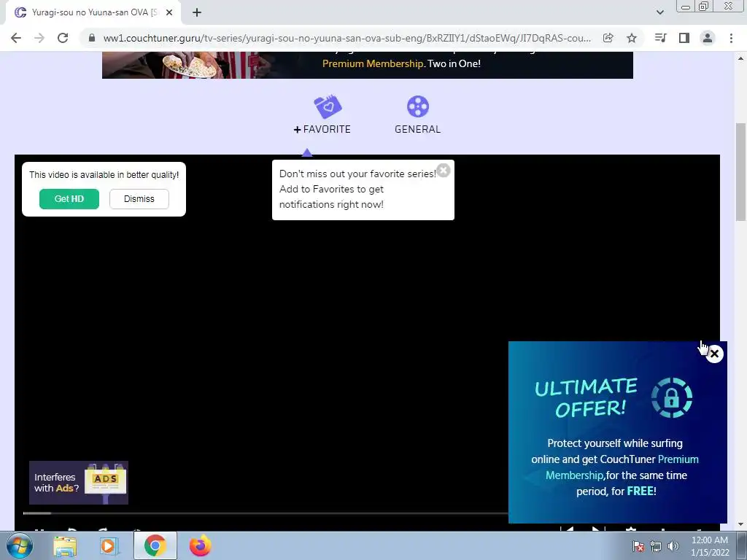Click the + FAVORITE label
This screenshot has height=560, width=747.
tap(322, 130)
